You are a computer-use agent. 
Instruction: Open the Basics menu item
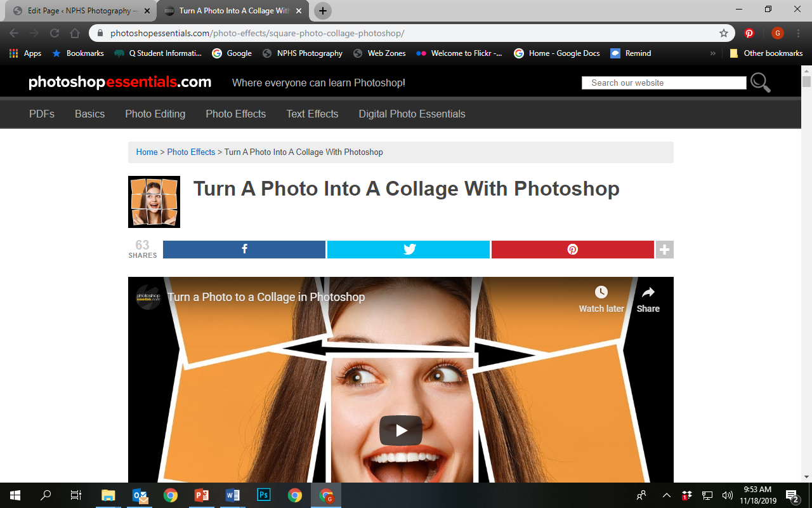pos(89,114)
